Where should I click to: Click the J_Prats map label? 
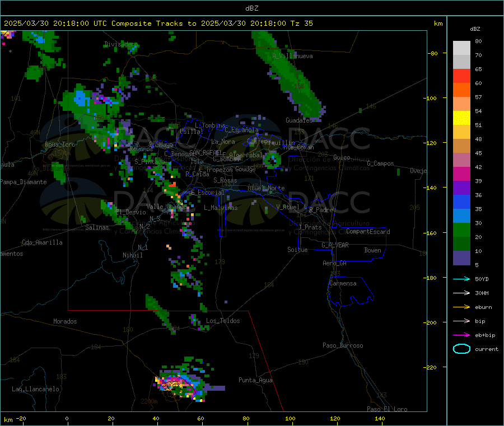point(310,227)
